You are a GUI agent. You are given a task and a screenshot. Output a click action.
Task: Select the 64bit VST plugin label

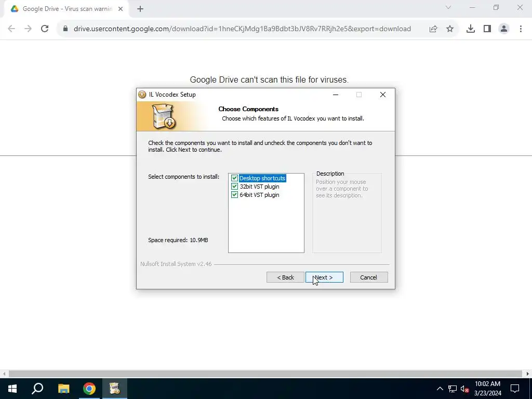coord(260,195)
